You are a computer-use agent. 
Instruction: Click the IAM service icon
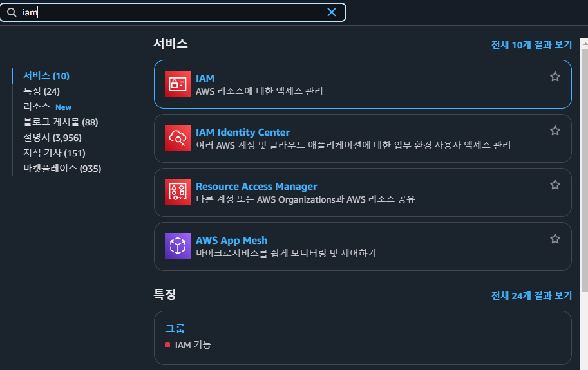(178, 84)
